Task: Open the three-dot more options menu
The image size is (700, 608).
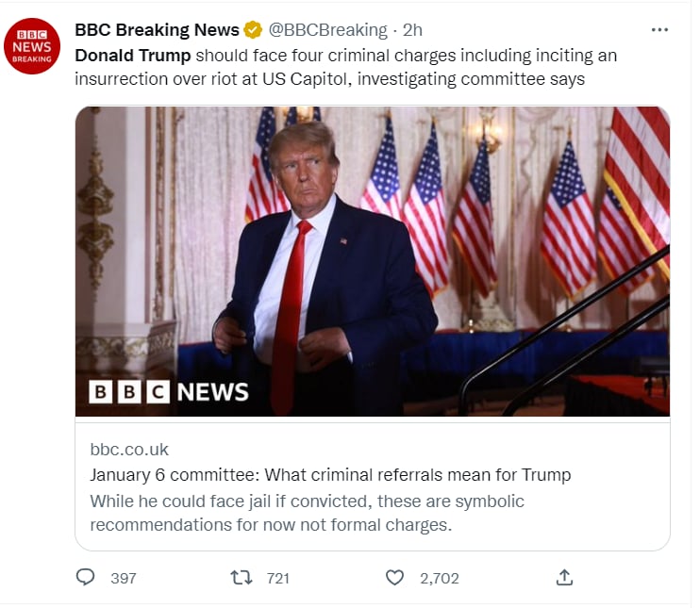Action: [659, 30]
